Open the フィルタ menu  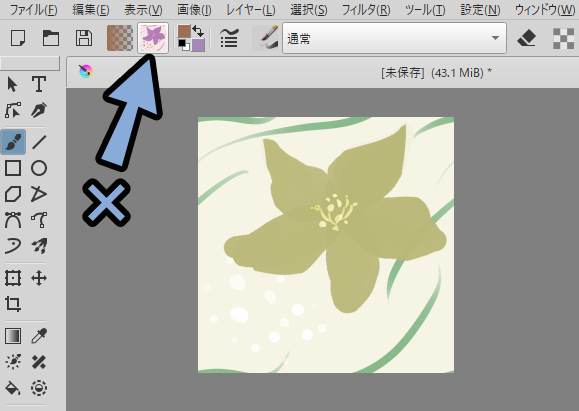(366, 10)
